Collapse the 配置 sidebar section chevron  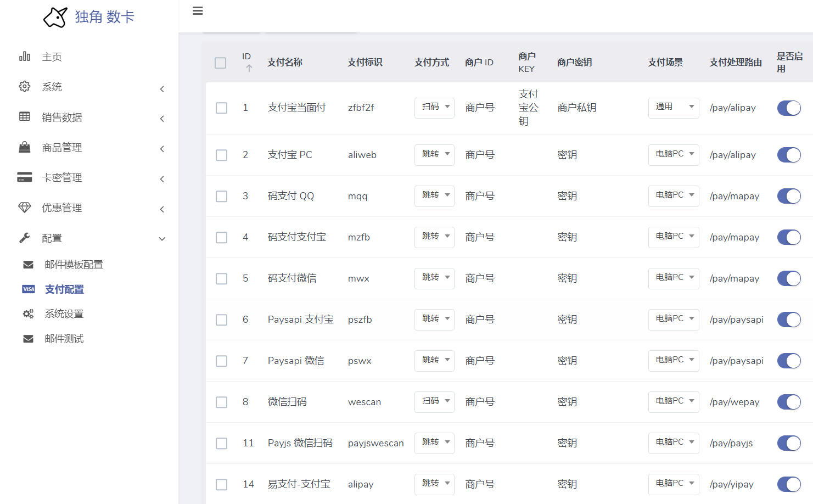click(162, 239)
